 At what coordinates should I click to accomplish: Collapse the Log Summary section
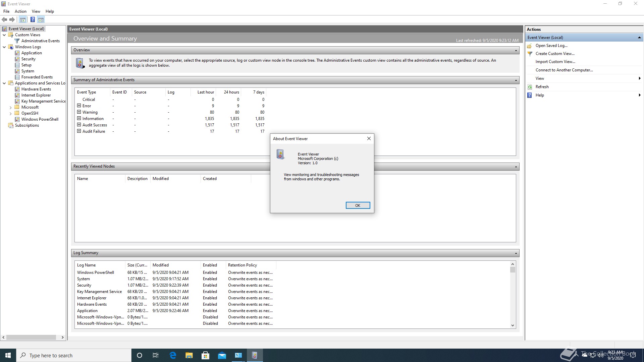[x=516, y=253]
